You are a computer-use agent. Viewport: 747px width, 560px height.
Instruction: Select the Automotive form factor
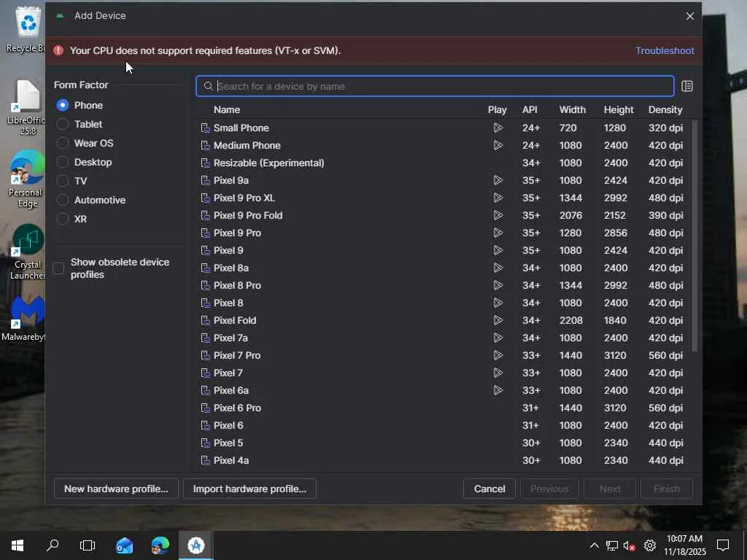(63, 200)
